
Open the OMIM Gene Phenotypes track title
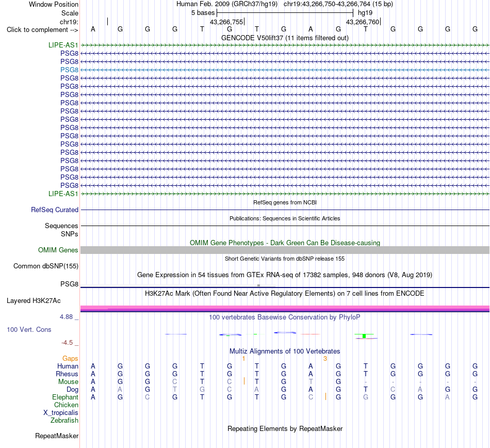coord(285,243)
